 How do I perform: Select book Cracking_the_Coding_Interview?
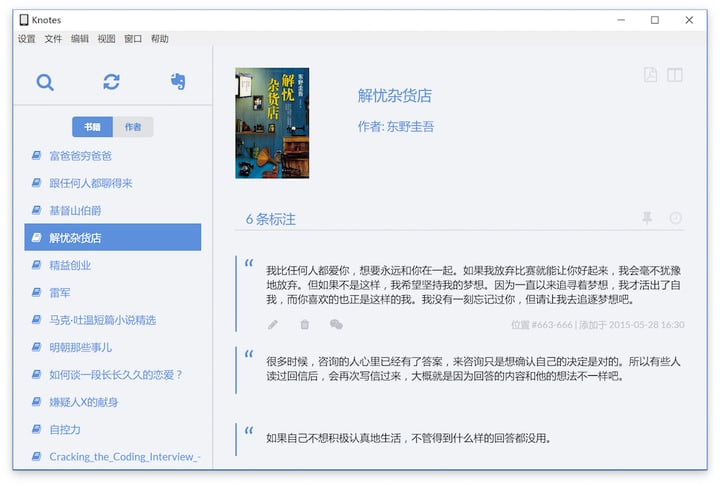tap(112, 457)
